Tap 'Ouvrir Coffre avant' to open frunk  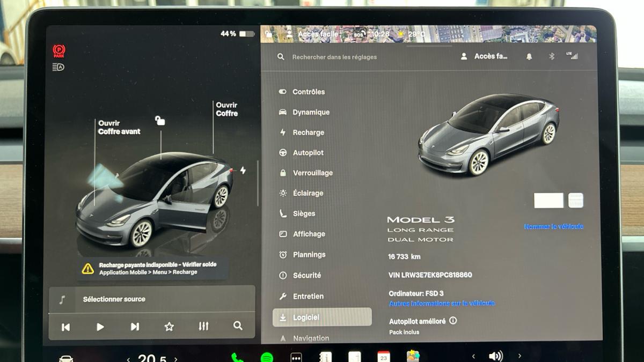click(x=119, y=127)
